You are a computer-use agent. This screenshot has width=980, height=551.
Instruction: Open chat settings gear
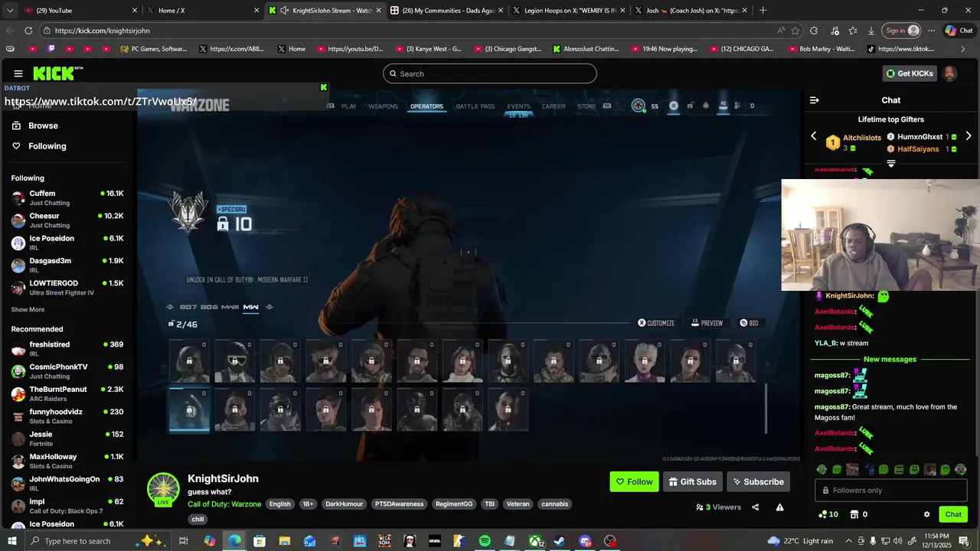(926, 514)
